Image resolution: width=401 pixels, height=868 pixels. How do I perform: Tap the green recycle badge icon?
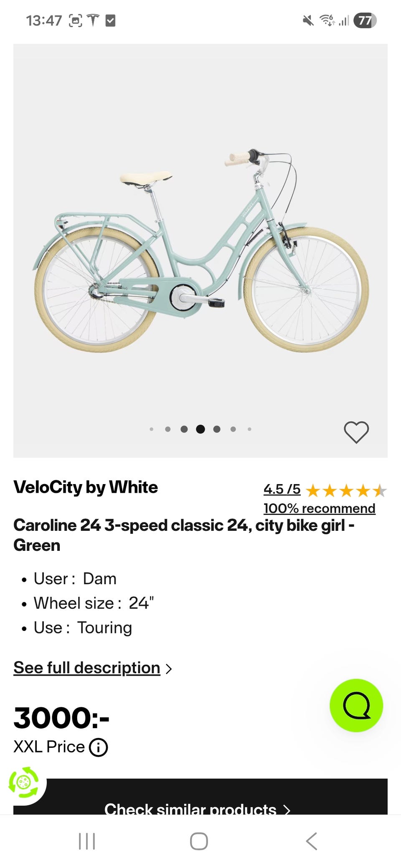[24, 782]
